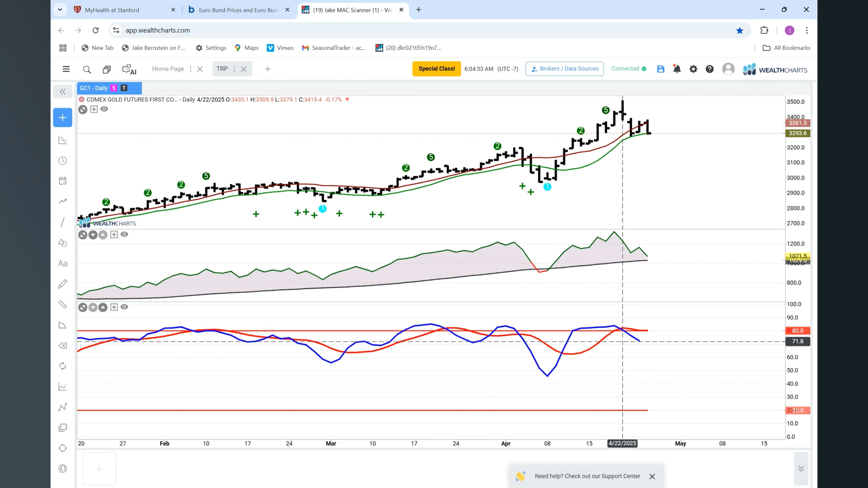Open TRP tab options dots
868x488 pixels.
(234, 69)
